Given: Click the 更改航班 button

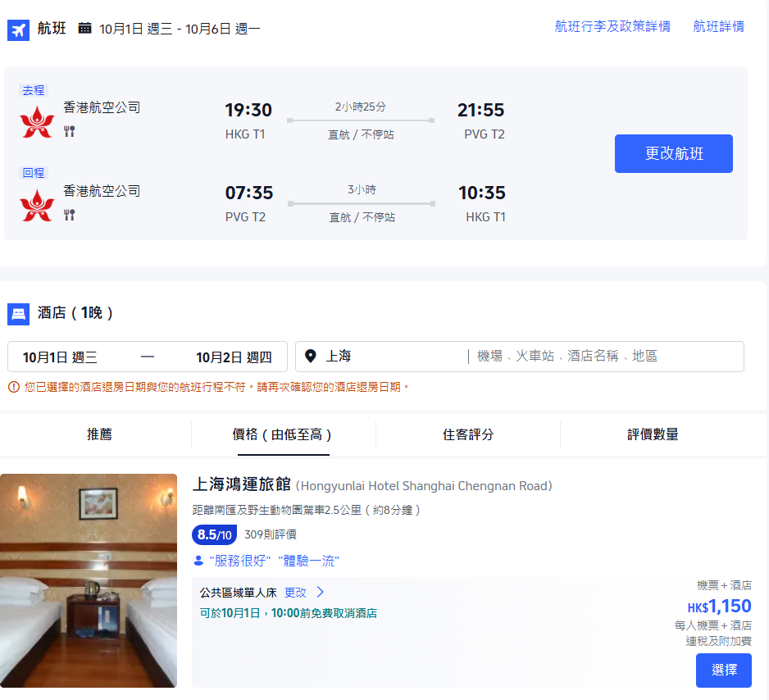Looking at the screenshot, I should [673, 153].
